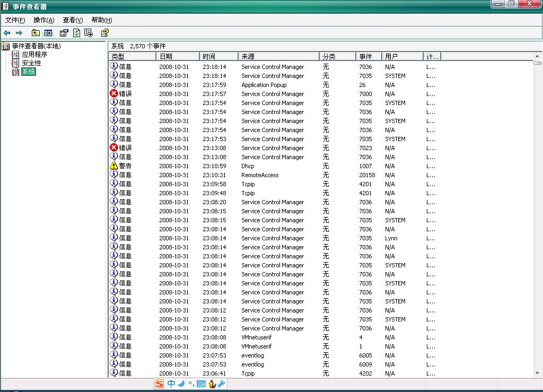The width and height of the screenshot is (543, 392).
Task: Select the 应用程序 log in tree
Action: (x=34, y=55)
